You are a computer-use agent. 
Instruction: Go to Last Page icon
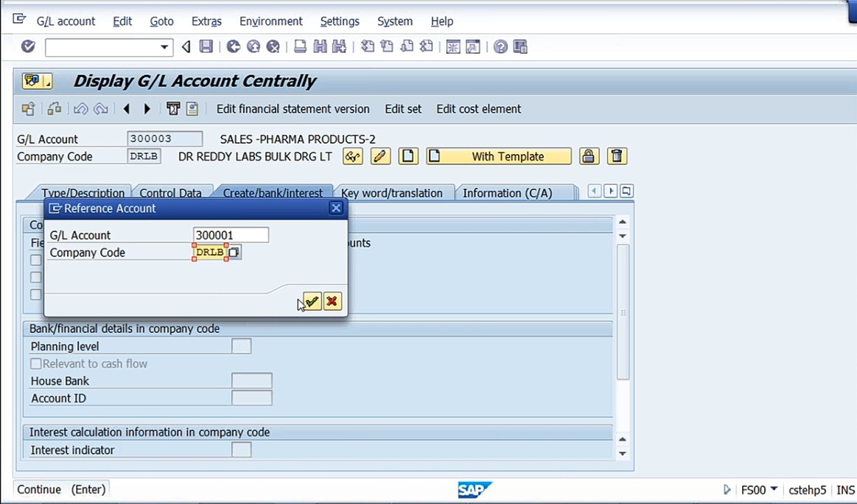[x=427, y=46]
